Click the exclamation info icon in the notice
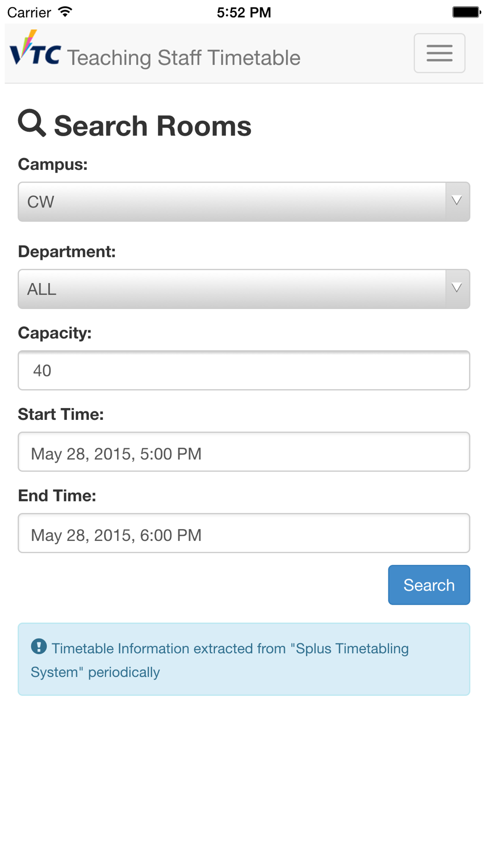Viewport: 488px width, 868px height. (x=39, y=646)
